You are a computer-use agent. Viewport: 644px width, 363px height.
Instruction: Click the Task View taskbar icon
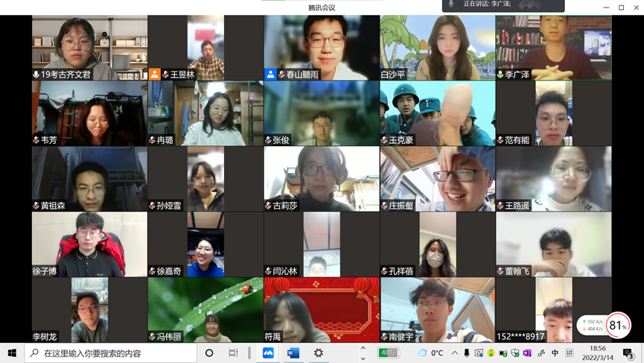233,353
